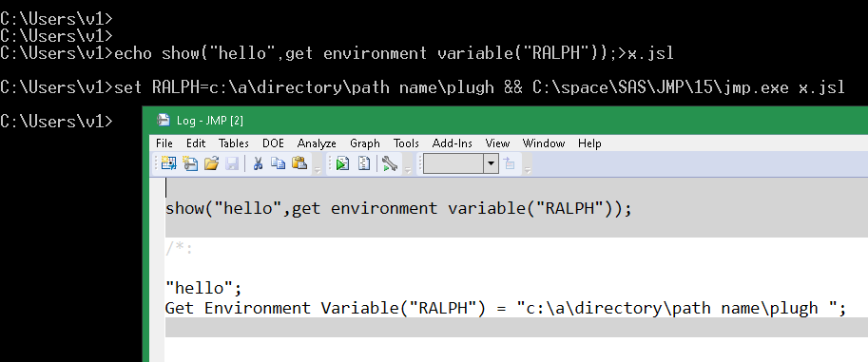Click the "hello"; output line in log
The width and height of the screenshot is (868, 362).
coord(203,289)
